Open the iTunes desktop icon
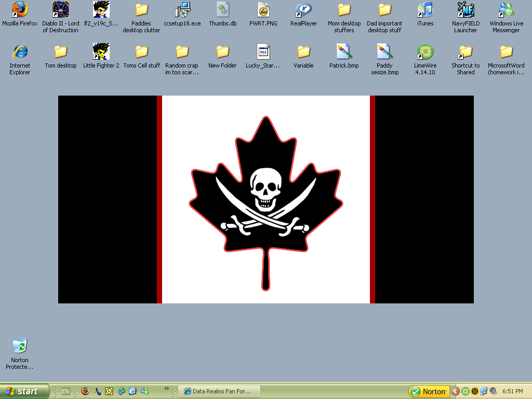The width and height of the screenshot is (532, 399). click(425, 10)
